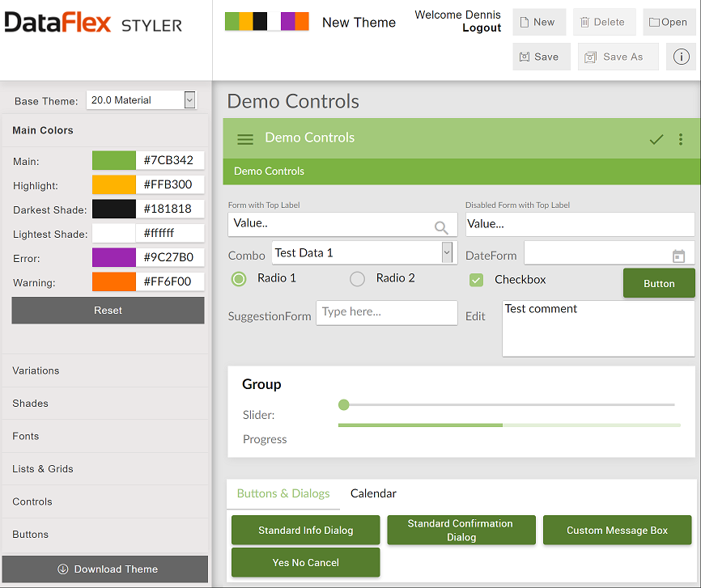Click the Edit text area with Test comment

pos(599,328)
